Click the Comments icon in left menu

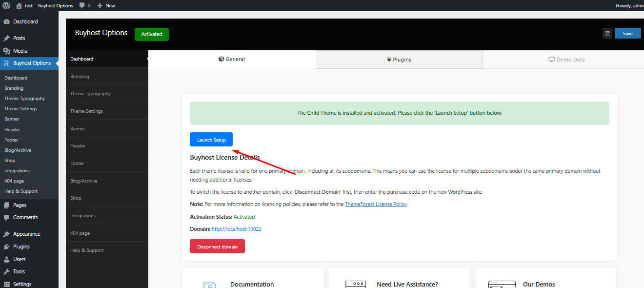click(7, 217)
